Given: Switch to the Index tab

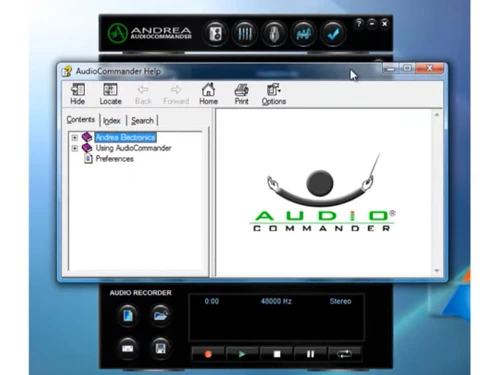Looking at the screenshot, I should coord(112,121).
